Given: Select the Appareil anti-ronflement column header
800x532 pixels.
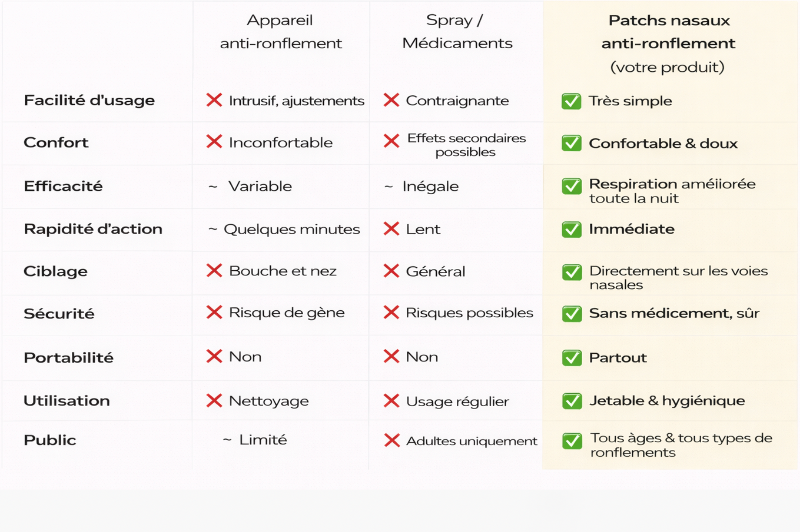Looking at the screenshot, I should [280, 32].
